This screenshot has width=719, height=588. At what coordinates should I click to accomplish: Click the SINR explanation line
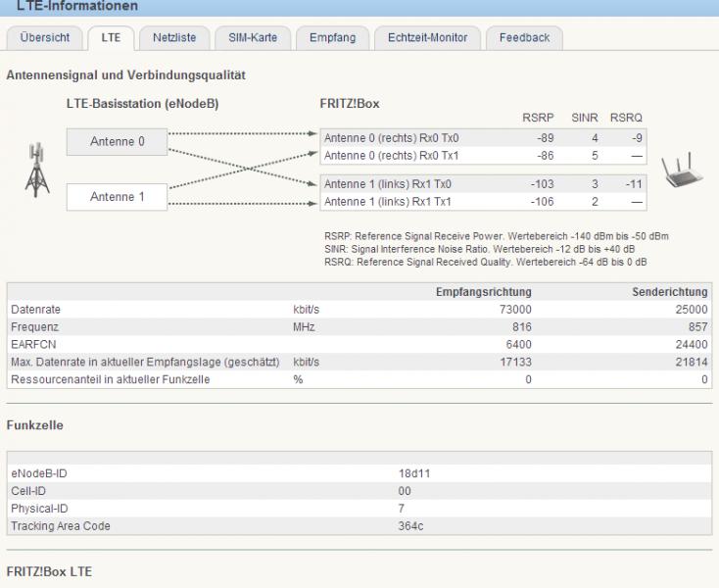480,249
